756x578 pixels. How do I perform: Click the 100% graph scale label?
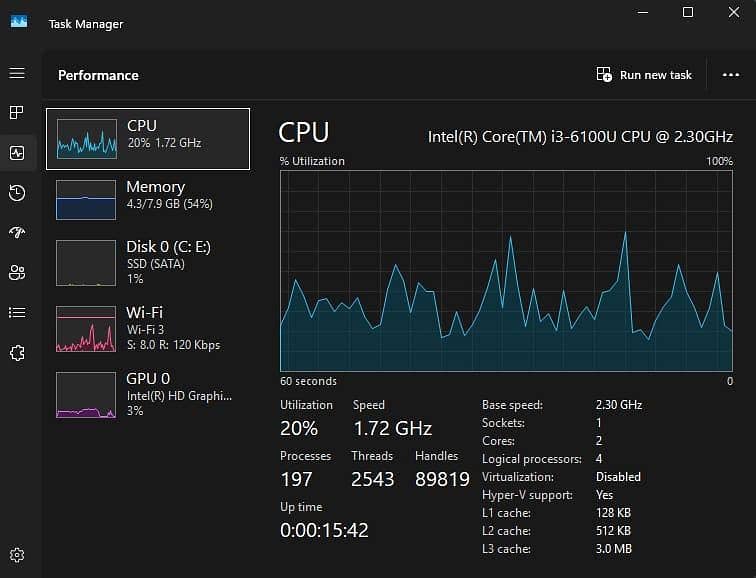point(719,161)
